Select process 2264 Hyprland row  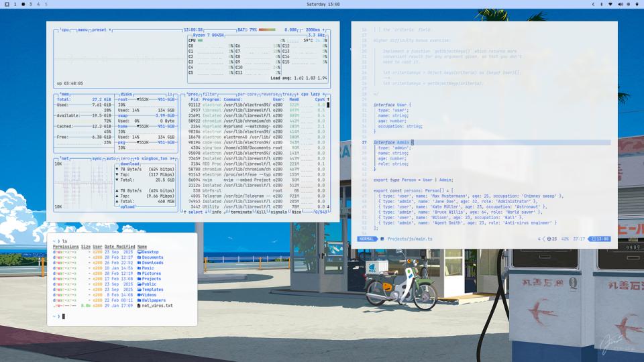tap(257, 127)
